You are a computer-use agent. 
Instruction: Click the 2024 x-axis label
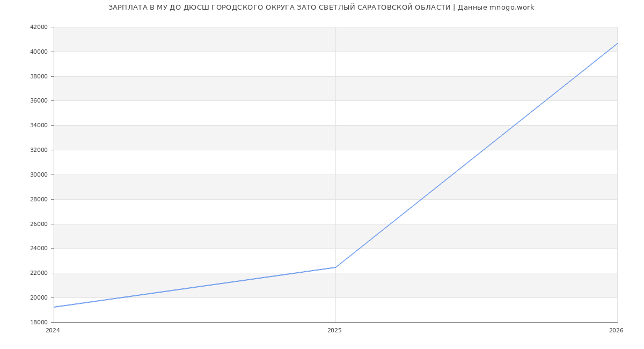[x=53, y=331]
